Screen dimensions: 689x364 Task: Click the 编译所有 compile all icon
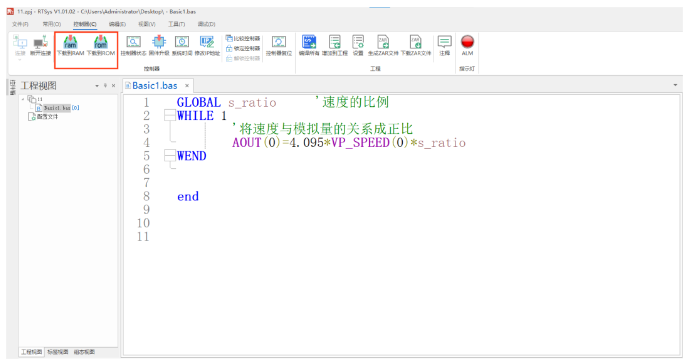tap(309, 46)
